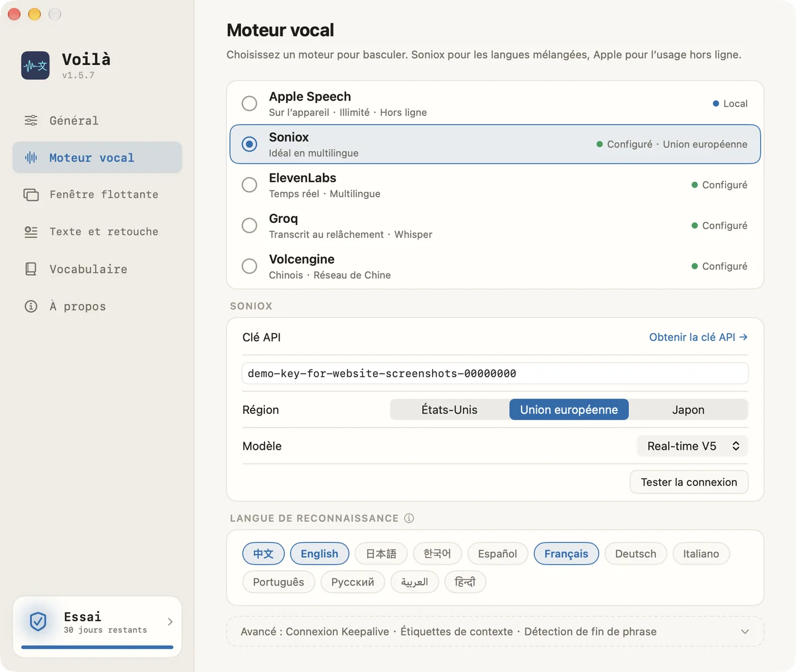
Task: Select the Groq radio button
Action: coord(250,226)
